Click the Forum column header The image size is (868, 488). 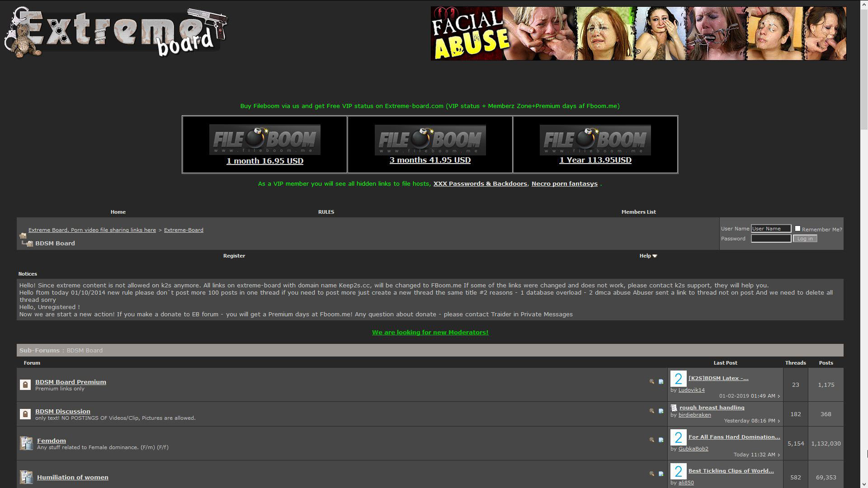tap(32, 363)
